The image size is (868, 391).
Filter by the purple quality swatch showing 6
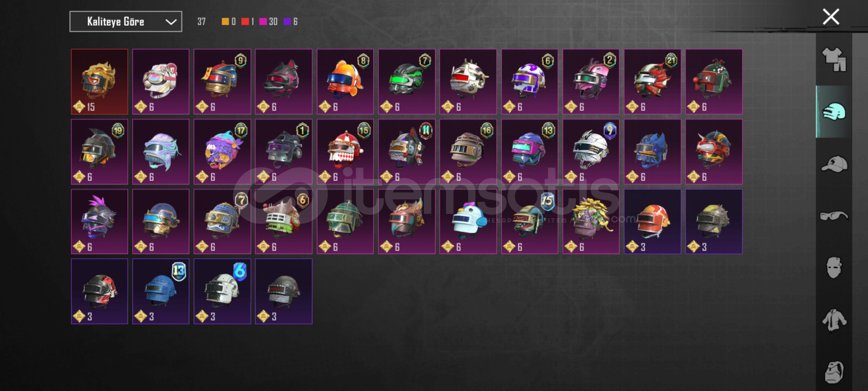[287, 22]
